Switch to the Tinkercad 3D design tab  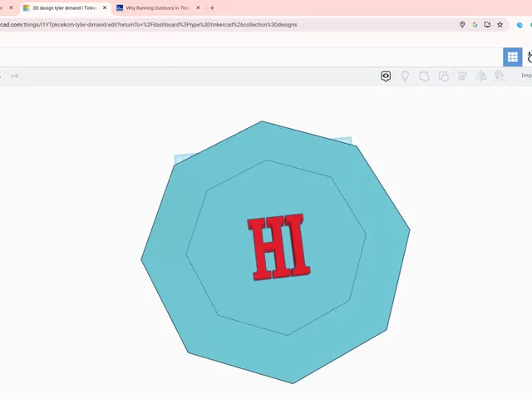tap(65, 7)
